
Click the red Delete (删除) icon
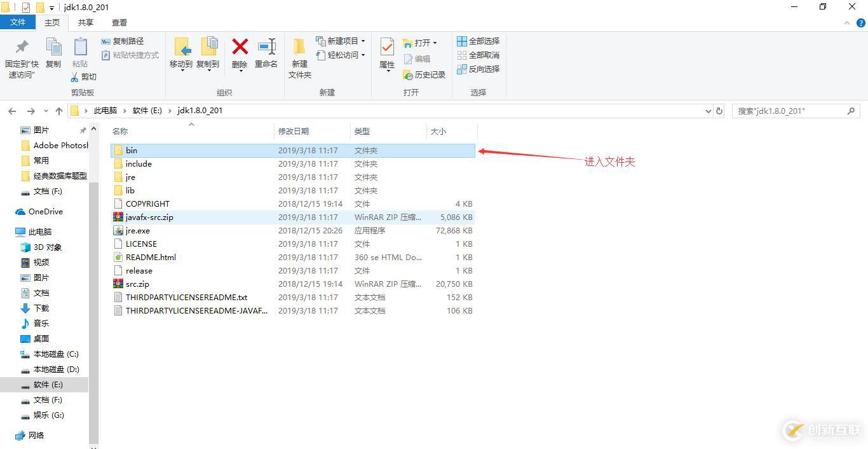[x=240, y=47]
